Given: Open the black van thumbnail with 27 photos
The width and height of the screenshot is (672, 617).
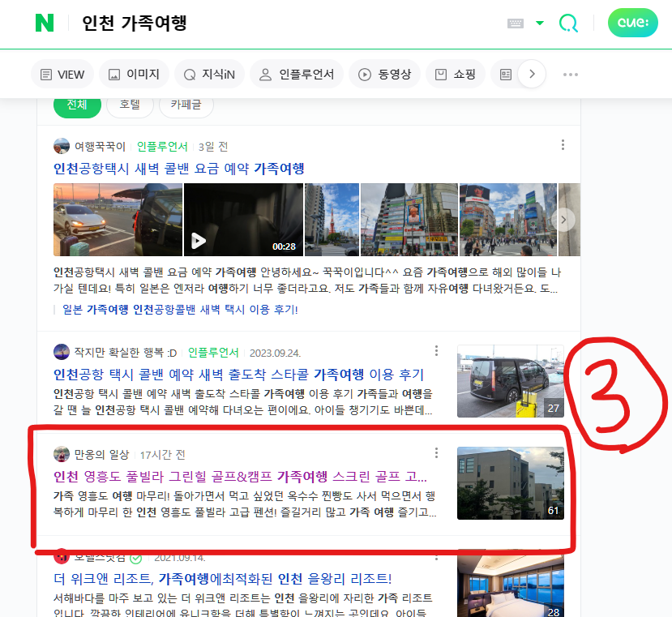Looking at the screenshot, I should (511, 381).
